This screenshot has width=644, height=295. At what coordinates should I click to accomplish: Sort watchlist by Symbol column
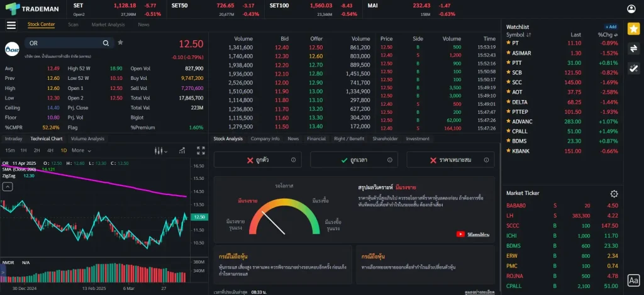[519, 35]
